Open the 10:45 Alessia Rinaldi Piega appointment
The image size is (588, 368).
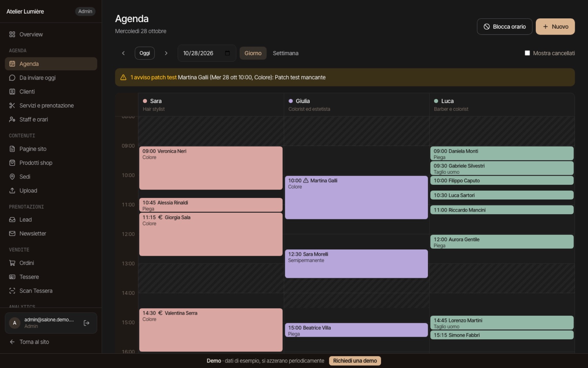pyautogui.click(x=211, y=205)
